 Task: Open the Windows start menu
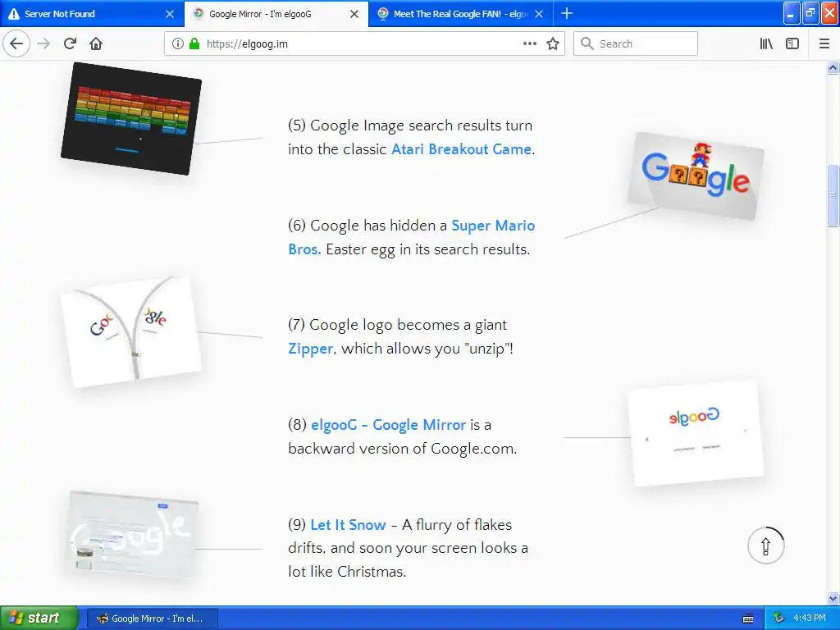click(39, 618)
